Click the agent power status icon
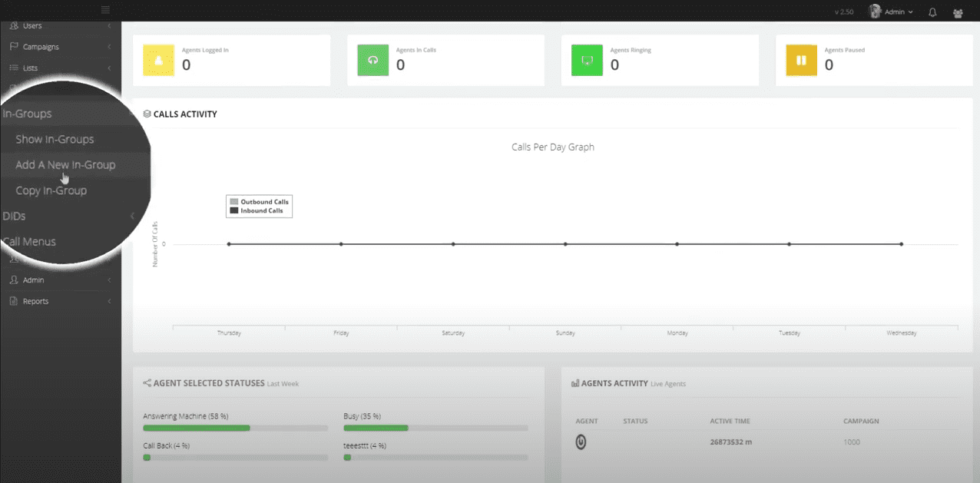The width and height of the screenshot is (980, 483). [581, 442]
